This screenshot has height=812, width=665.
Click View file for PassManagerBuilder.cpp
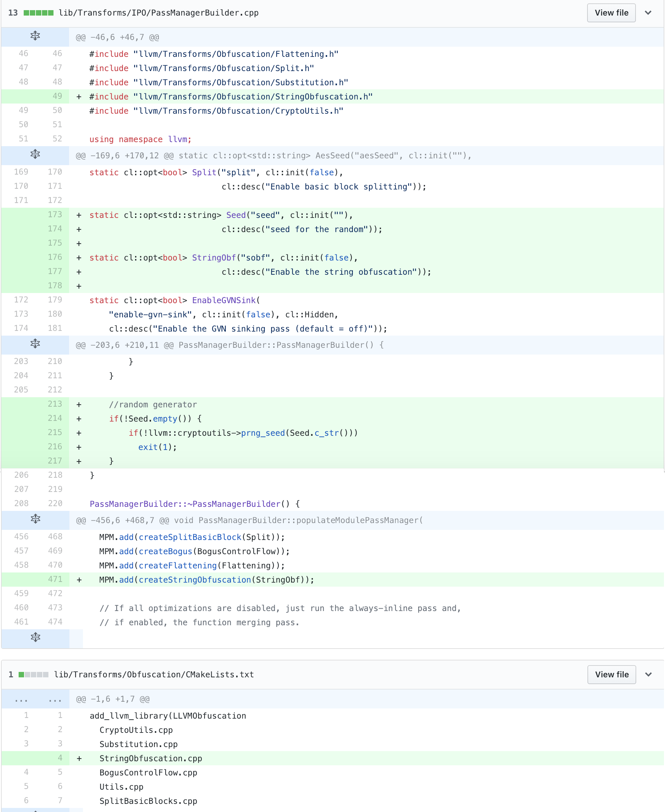(x=611, y=13)
